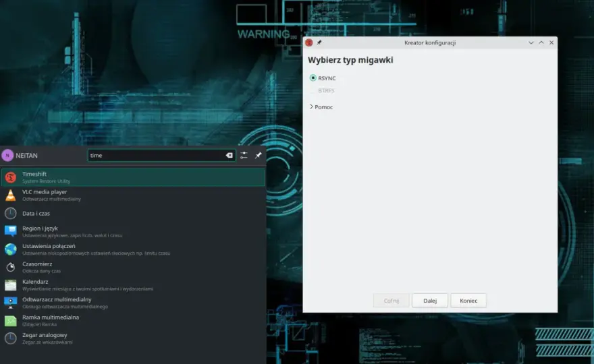Click Ustawienia połączeń result text
The width and height of the screenshot is (594, 364).
click(49, 246)
